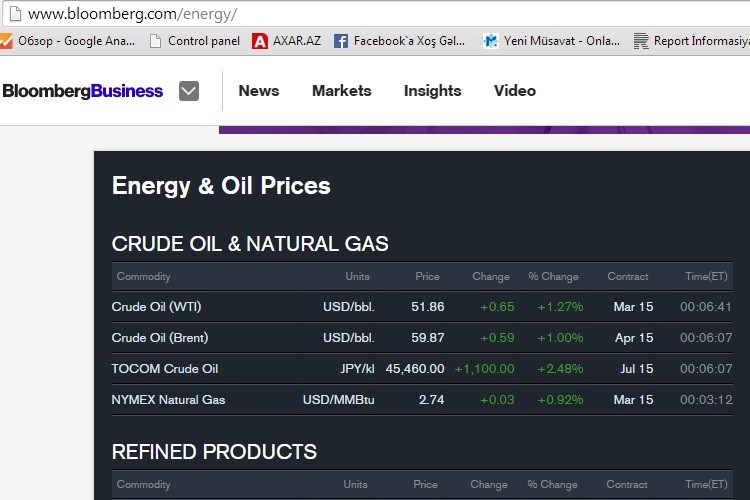Open the Report İnformasiya bookmark icon

point(640,41)
